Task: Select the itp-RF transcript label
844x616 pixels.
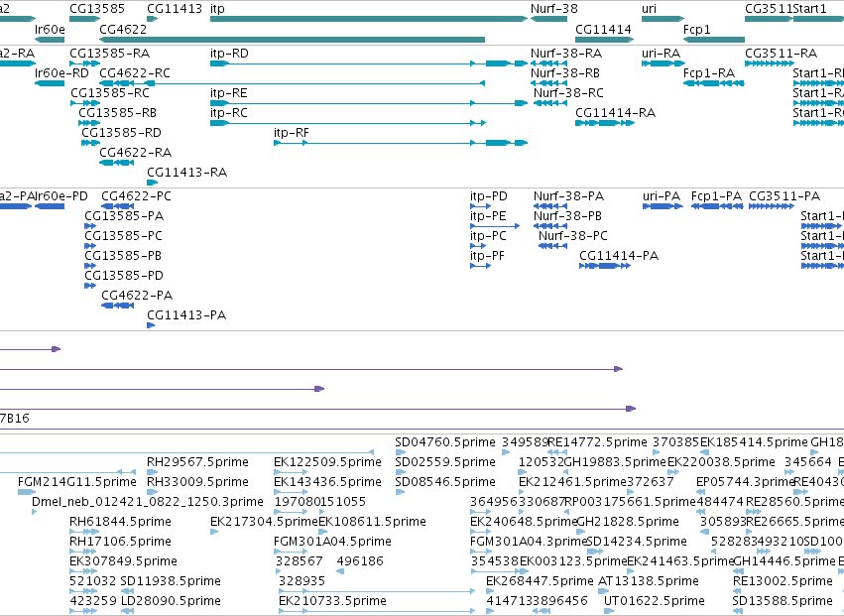Action: point(292,133)
